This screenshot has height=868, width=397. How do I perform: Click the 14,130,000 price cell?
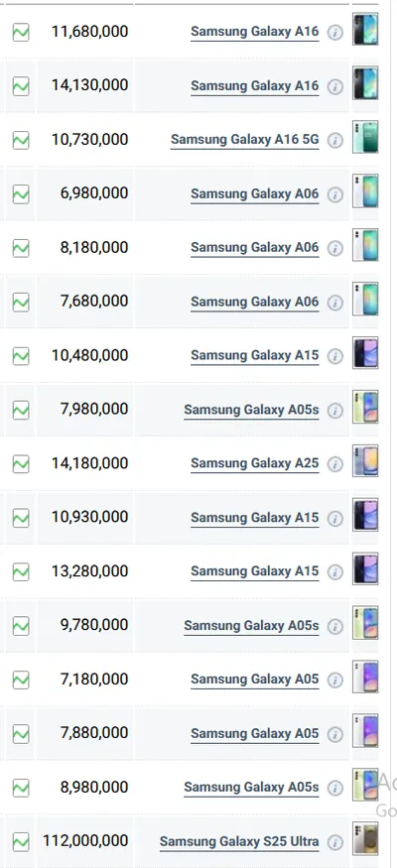coord(84,85)
